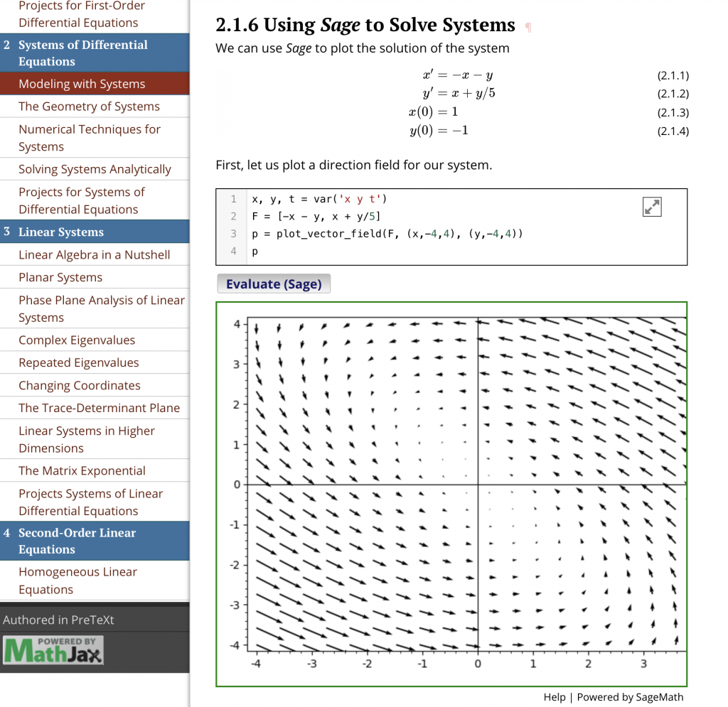Image resolution: width=728 pixels, height=707 pixels.
Task: Open the Help link below the plot
Action: pos(555,697)
